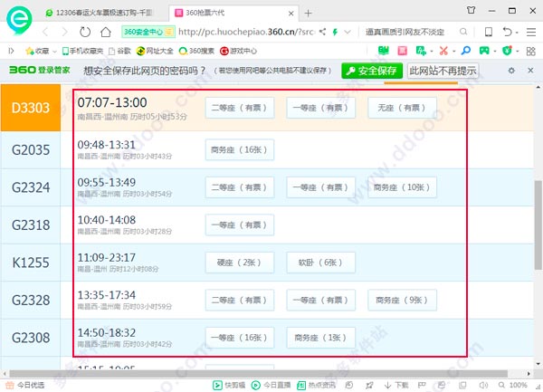Select train G2318

point(31,225)
